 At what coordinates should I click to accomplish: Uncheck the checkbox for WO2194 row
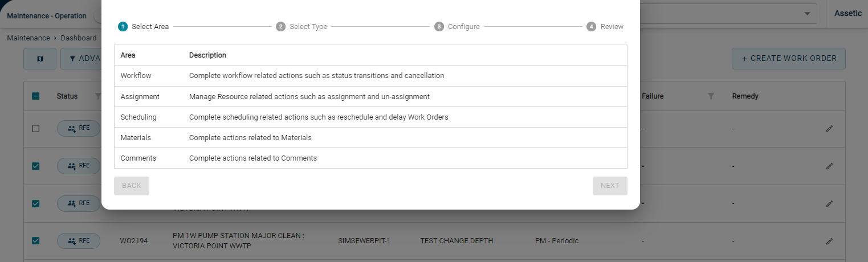point(35,241)
